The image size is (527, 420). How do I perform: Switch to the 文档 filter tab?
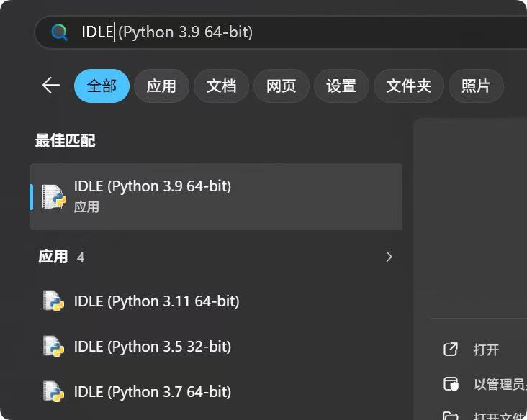point(221,86)
